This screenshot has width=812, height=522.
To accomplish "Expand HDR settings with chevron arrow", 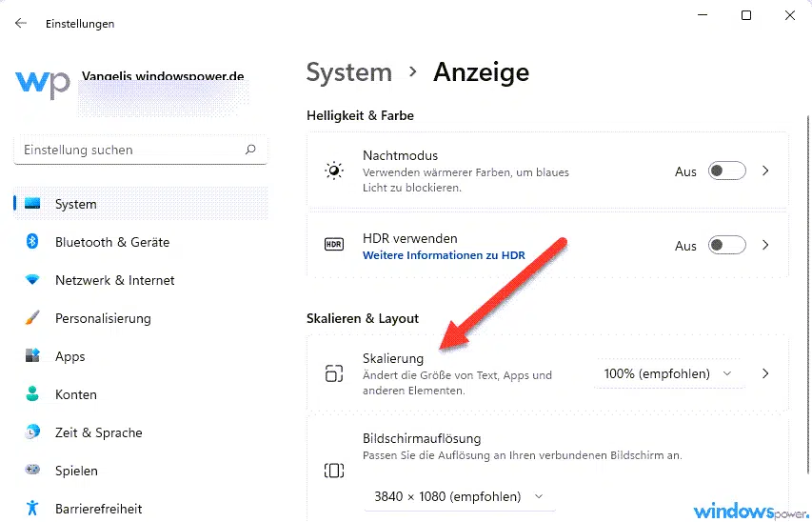I will click(x=766, y=246).
